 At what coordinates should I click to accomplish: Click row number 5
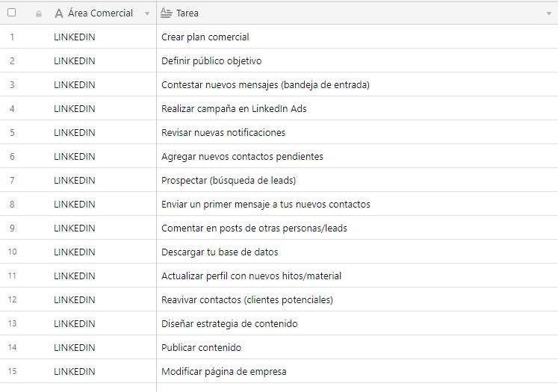tap(12, 132)
